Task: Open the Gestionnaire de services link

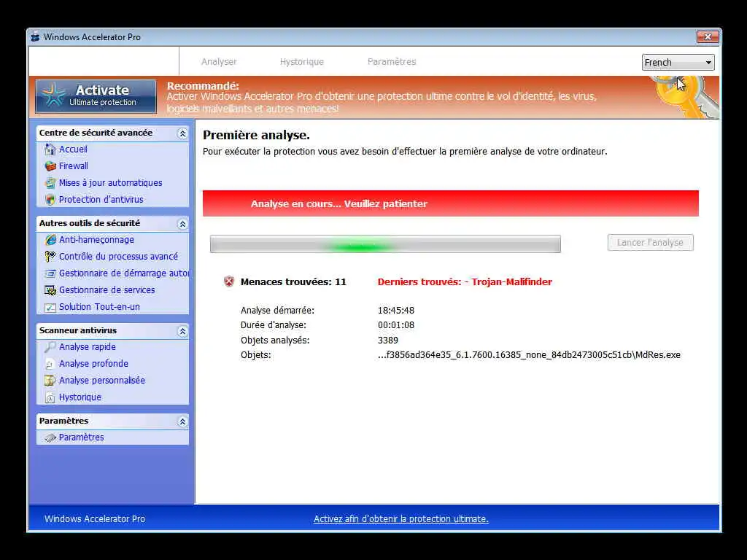Action: [x=107, y=290]
